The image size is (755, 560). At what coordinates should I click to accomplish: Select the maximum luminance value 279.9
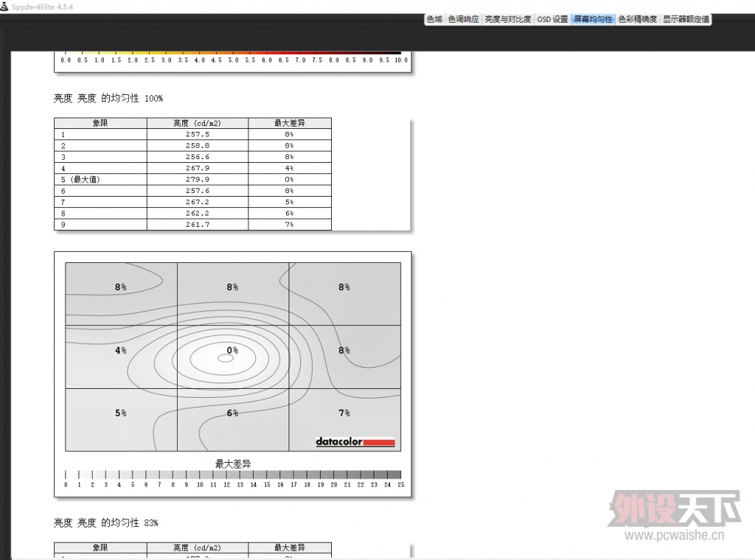tap(198, 180)
